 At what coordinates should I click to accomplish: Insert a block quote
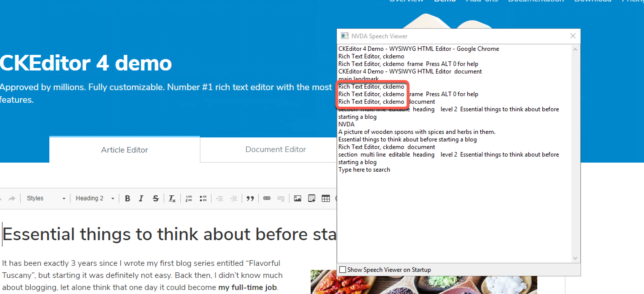coord(250,198)
